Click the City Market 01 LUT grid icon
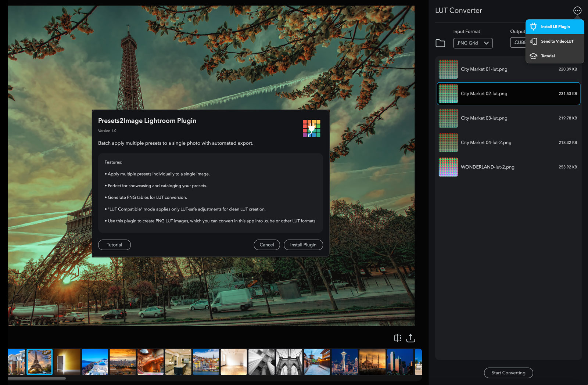Screen dimensions: 588x385 pyautogui.click(x=448, y=69)
